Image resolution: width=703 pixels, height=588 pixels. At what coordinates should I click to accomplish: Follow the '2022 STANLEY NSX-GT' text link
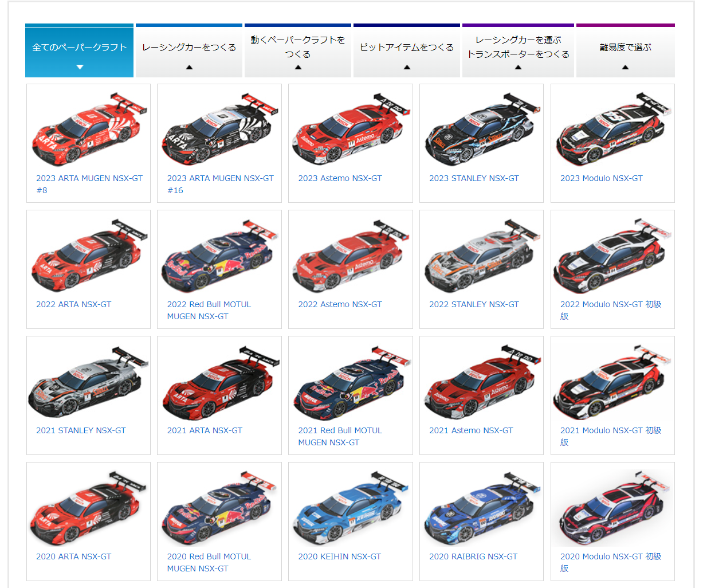pyautogui.click(x=474, y=304)
